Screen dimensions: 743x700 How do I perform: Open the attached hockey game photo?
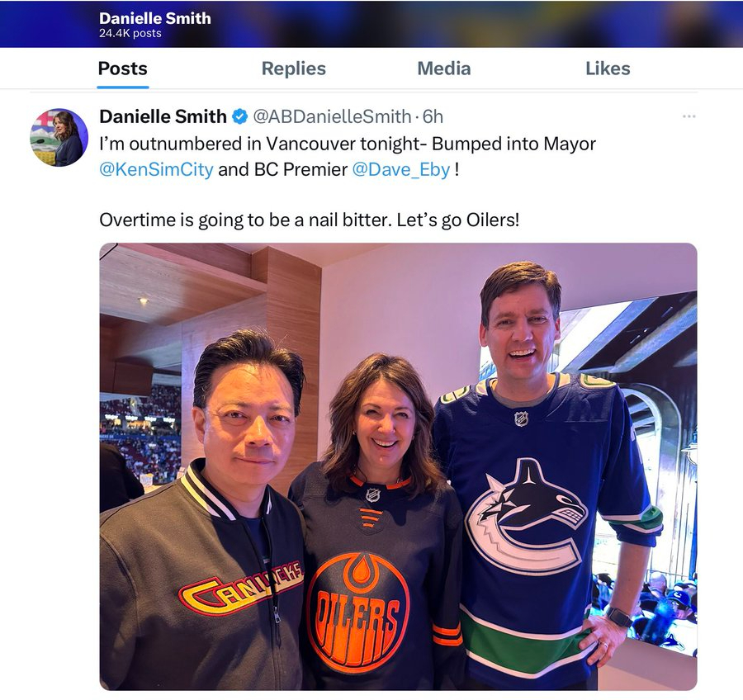pos(398,466)
